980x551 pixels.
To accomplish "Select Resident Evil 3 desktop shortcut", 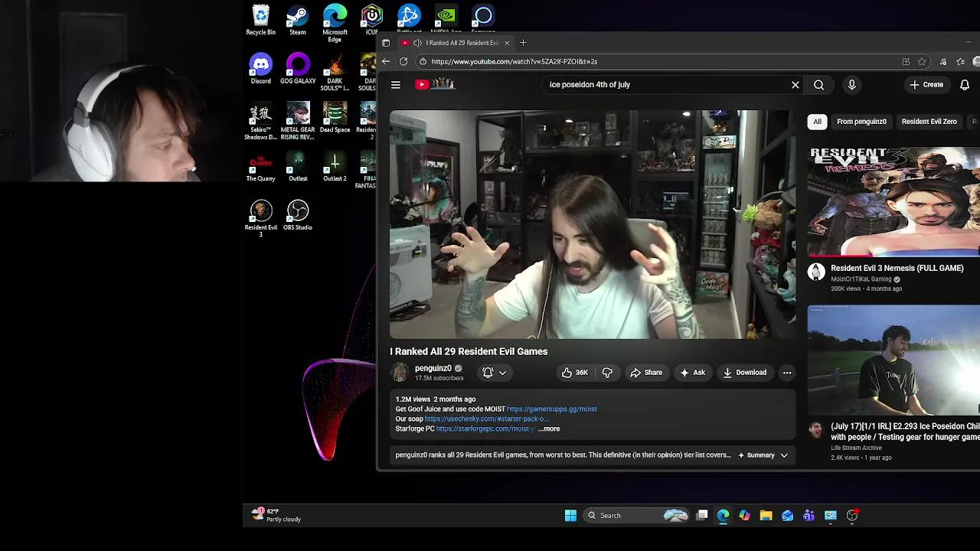I will (260, 219).
